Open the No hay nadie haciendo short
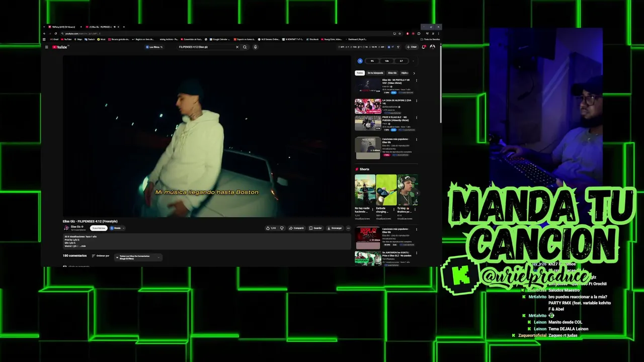This screenshot has height=362, width=644. [x=365, y=190]
